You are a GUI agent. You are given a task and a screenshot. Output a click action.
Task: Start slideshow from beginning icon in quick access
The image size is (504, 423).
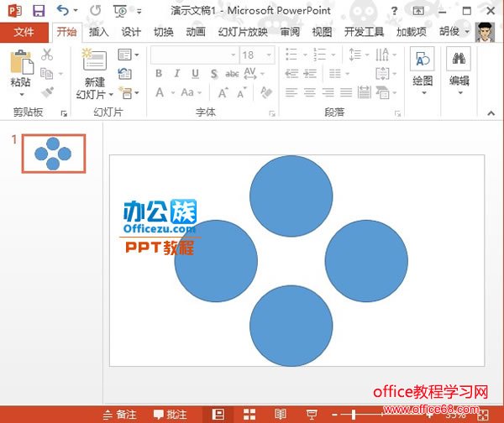pyautogui.click(x=120, y=11)
